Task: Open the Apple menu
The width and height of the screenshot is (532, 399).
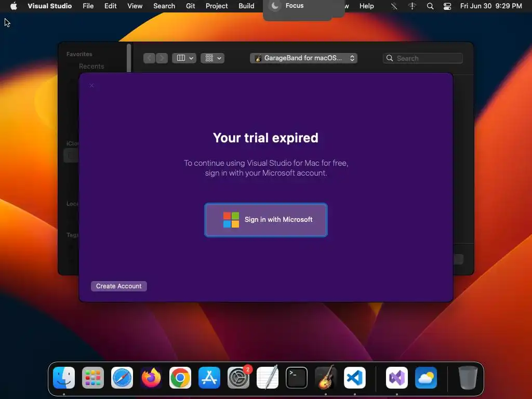Action: (14, 6)
